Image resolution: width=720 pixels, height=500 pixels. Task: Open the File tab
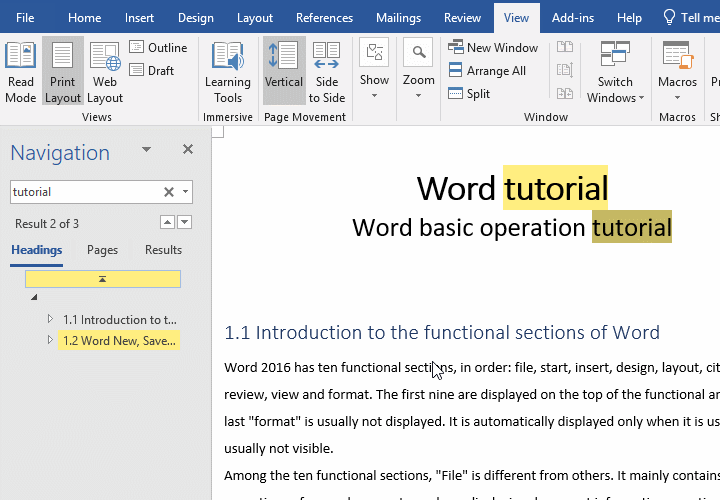coord(25,18)
